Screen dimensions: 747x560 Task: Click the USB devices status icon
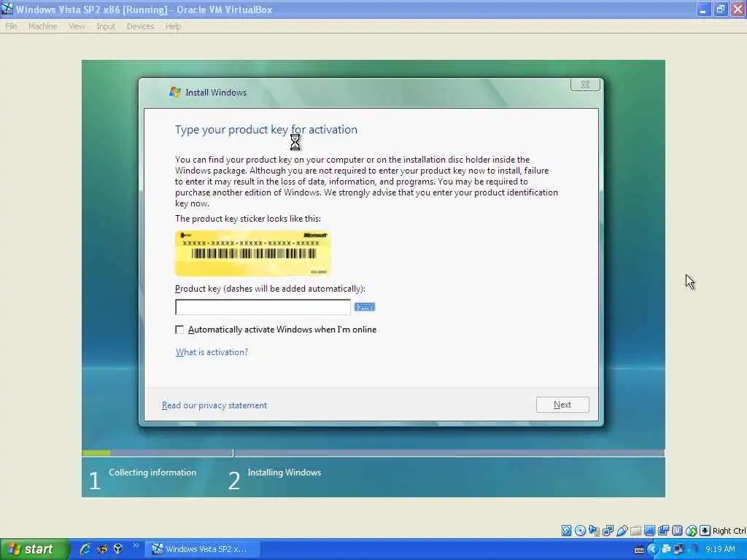(x=622, y=531)
